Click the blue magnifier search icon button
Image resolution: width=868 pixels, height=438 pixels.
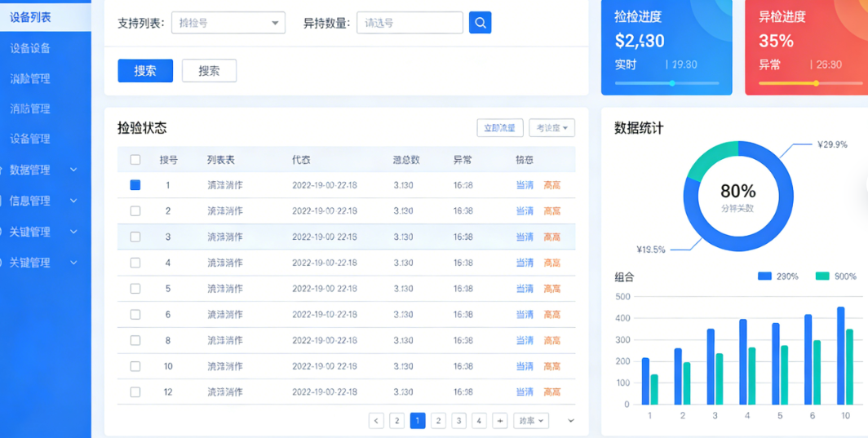click(480, 23)
